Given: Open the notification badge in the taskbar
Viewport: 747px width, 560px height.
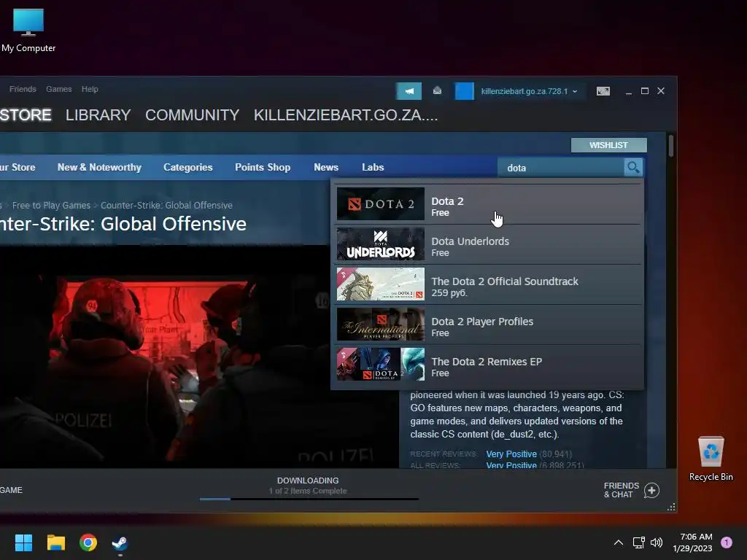Looking at the screenshot, I should (x=726, y=542).
